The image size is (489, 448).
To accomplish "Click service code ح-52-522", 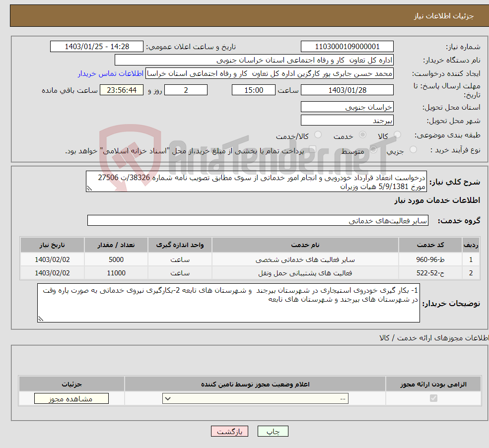I will pyautogui.click(x=430, y=273).
